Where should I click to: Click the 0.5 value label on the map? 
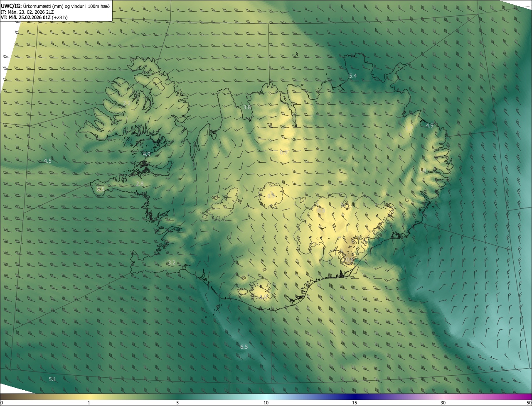349,259
